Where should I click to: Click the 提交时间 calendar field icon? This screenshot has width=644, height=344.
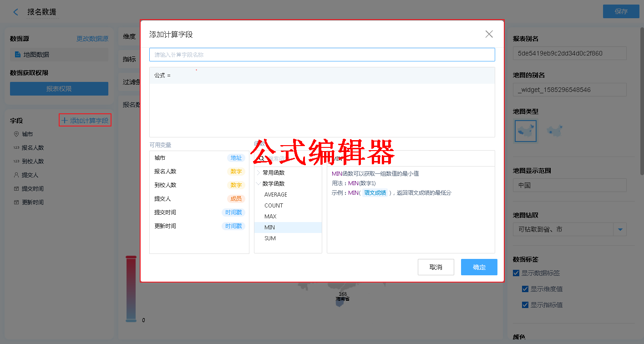point(16,188)
